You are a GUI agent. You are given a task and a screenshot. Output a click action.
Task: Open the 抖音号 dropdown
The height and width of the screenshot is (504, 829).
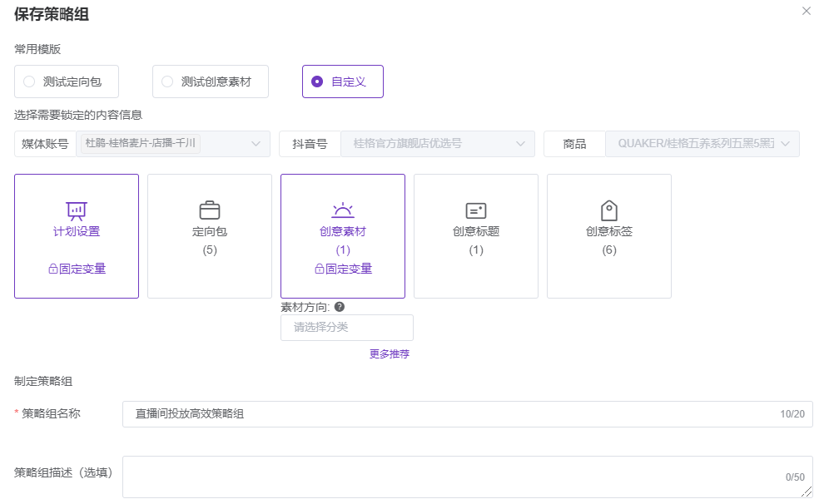pyautogui.click(x=438, y=144)
